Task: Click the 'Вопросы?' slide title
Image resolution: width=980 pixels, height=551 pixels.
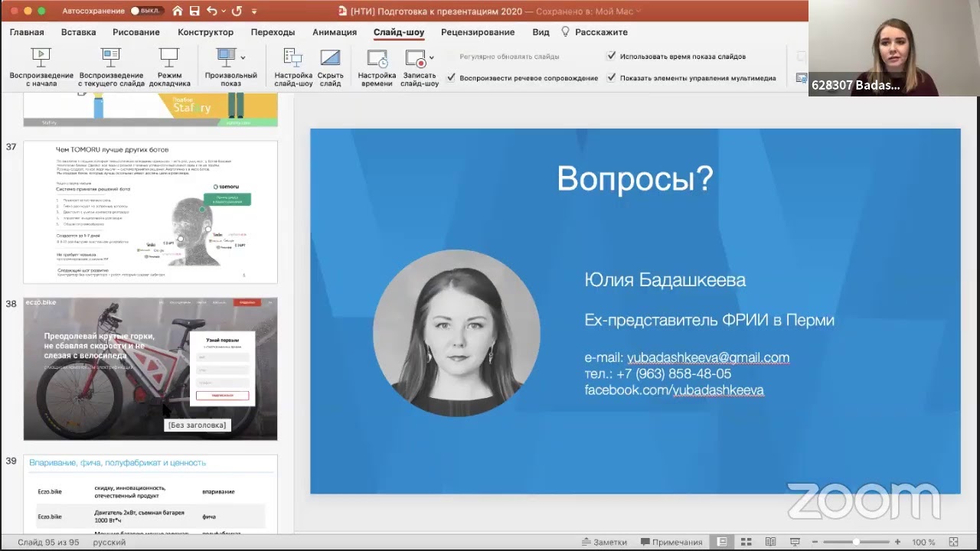Action: (635, 178)
